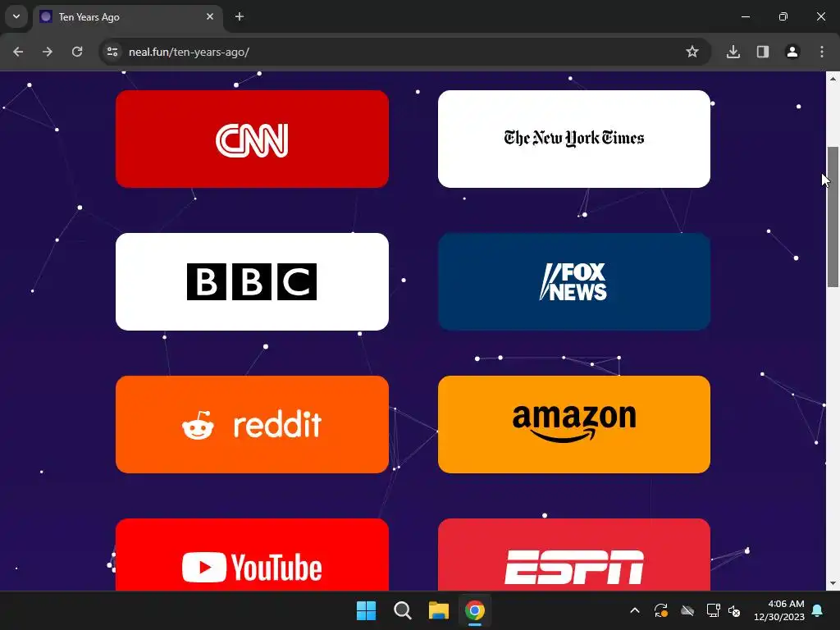Select the amazon card
840x630 pixels.
[573, 424]
